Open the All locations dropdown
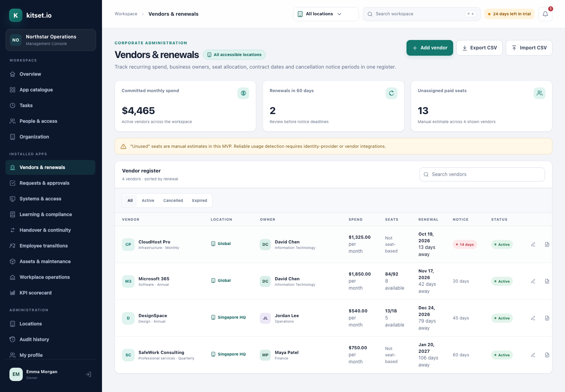565x392 pixels. pos(326,14)
